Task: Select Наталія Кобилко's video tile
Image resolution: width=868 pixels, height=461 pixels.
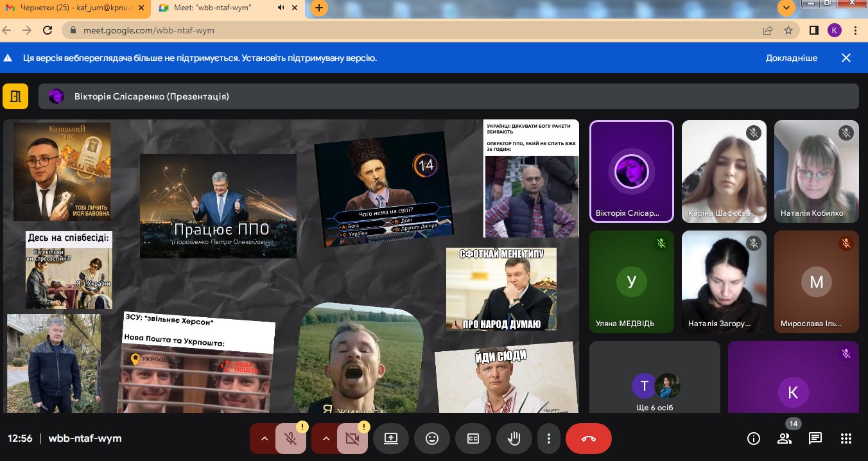Action: click(x=816, y=171)
